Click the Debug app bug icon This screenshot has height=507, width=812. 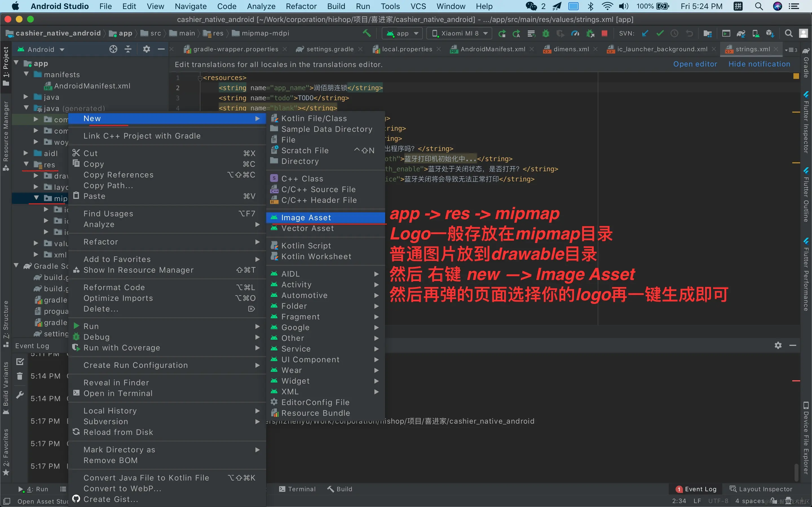pyautogui.click(x=546, y=33)
